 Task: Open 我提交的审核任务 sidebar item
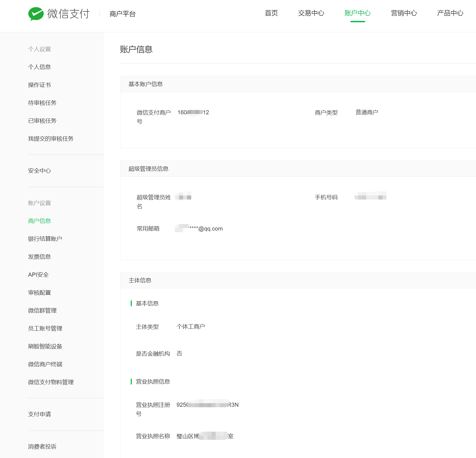click(x=51, y=139)
